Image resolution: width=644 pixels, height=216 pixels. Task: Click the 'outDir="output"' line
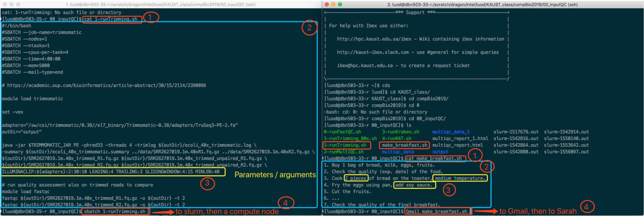click(22, 132)
